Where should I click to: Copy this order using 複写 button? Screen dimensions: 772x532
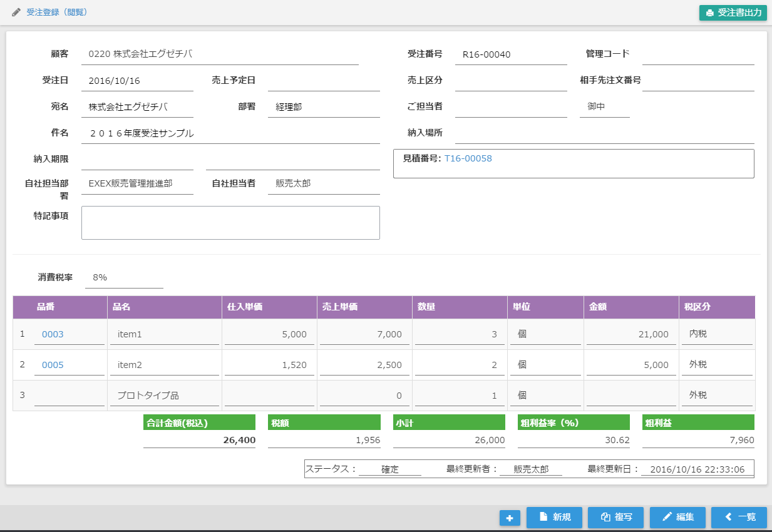615,517
